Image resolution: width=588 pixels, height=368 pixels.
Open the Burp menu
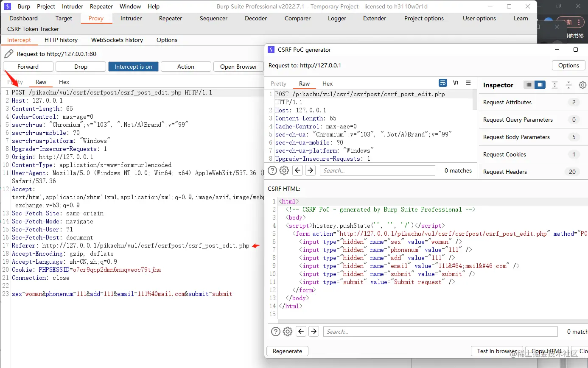click(24, 6)
